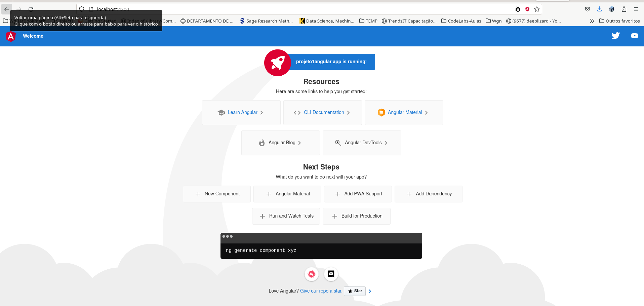The width and height of the screenshot is (644, 306).
Task: Select the Run and Watch Tests button
Action: (x=286, y=216)
